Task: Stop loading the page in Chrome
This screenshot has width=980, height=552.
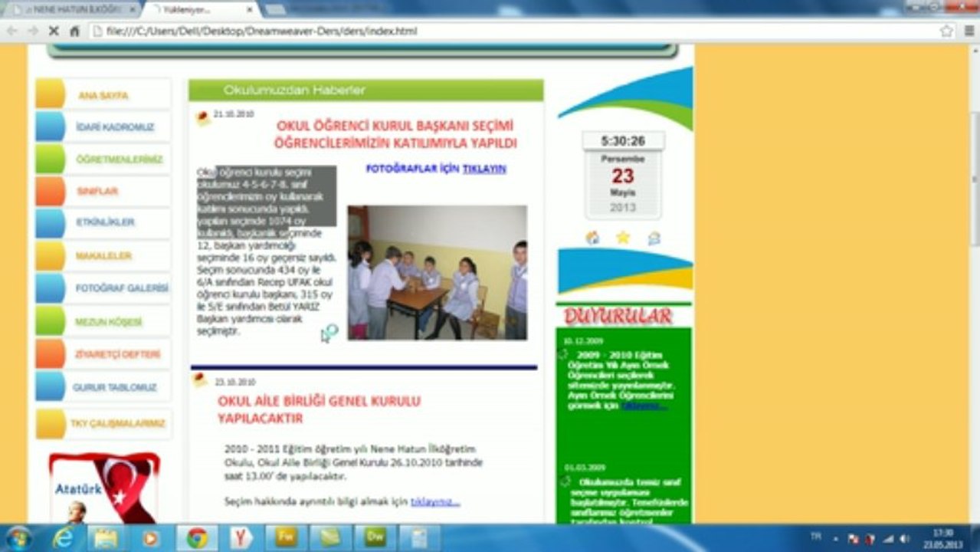Action: 54,31
